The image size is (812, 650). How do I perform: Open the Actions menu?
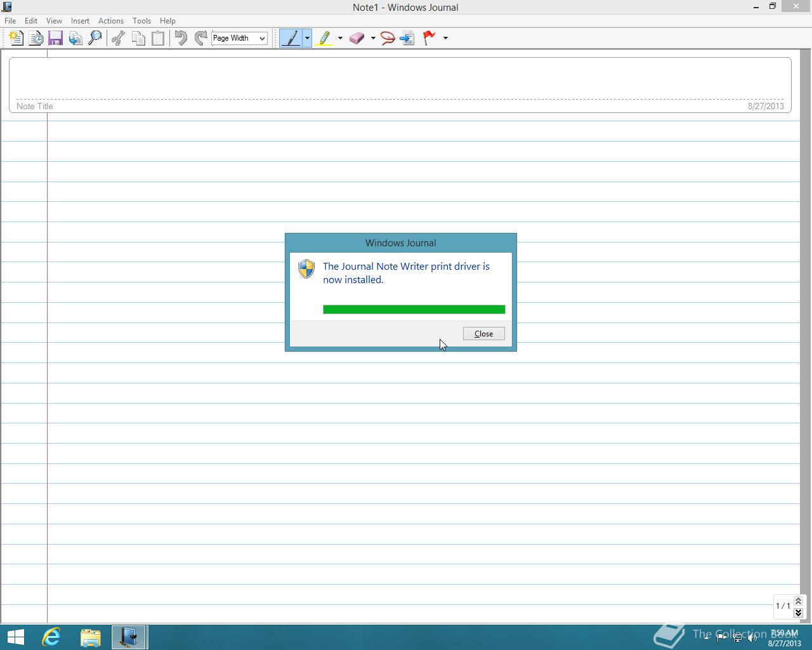point(111,21)
